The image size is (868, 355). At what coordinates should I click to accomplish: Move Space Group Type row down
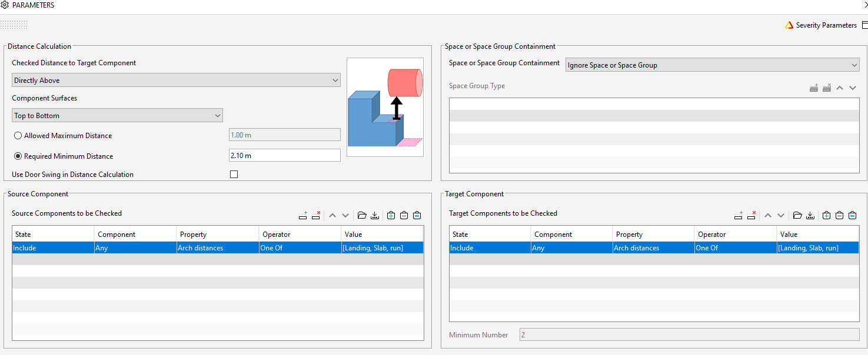click(x=853, y=88)
